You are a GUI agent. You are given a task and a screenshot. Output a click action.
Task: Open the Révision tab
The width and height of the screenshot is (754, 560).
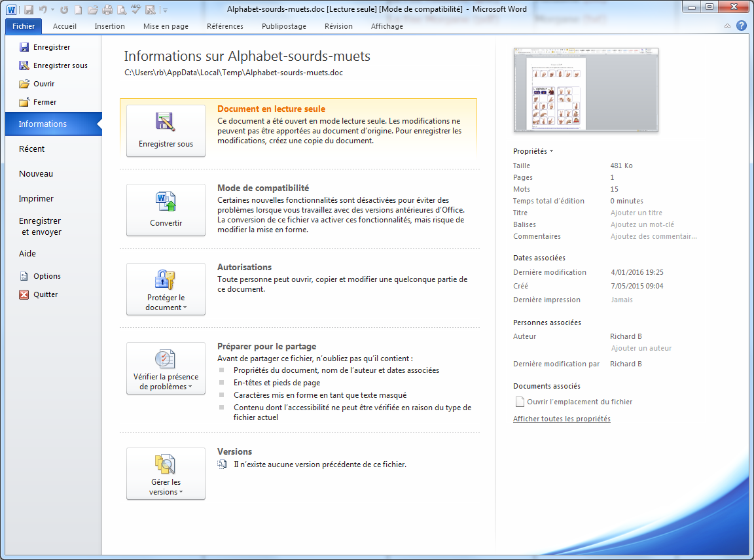click(338, 26)
